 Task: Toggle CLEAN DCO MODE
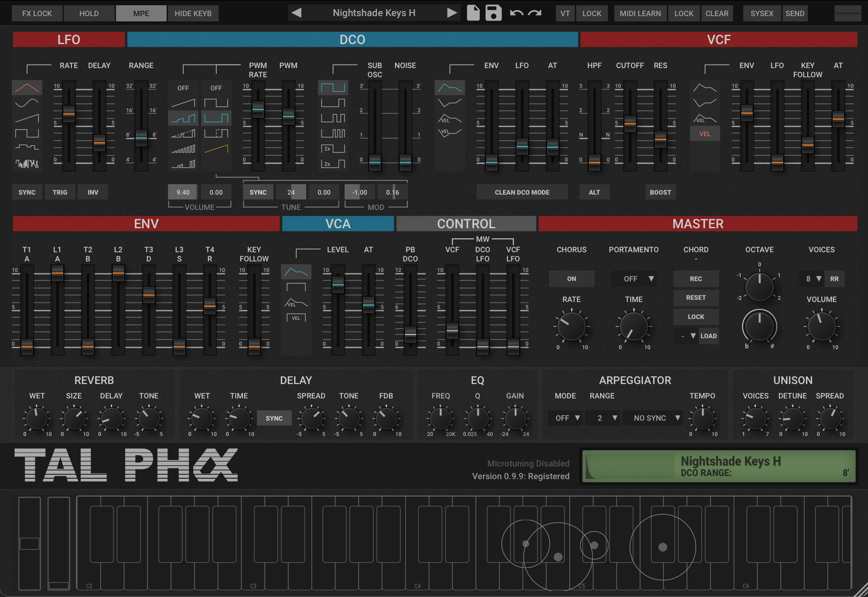pyautogui.click(x=522, y=192)
